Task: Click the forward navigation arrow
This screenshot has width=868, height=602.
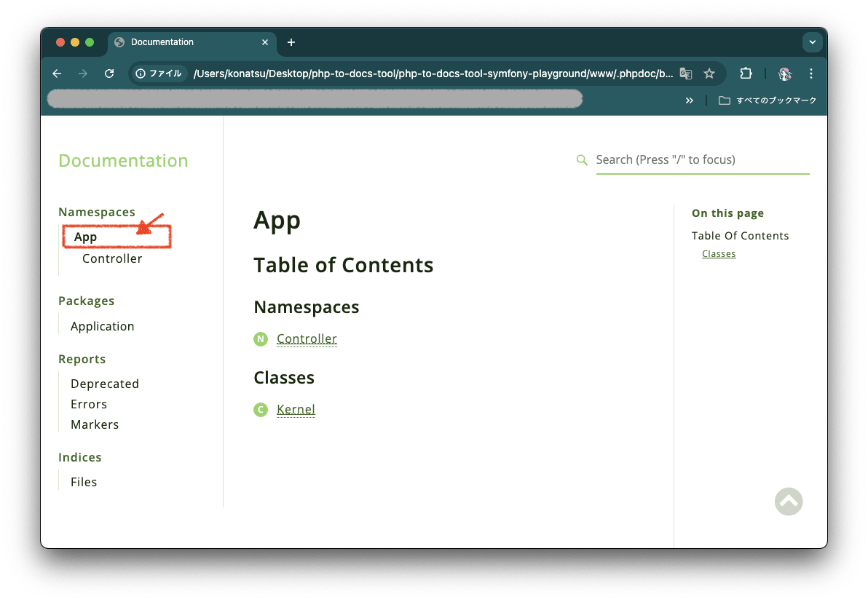Action: pos(83,74)
